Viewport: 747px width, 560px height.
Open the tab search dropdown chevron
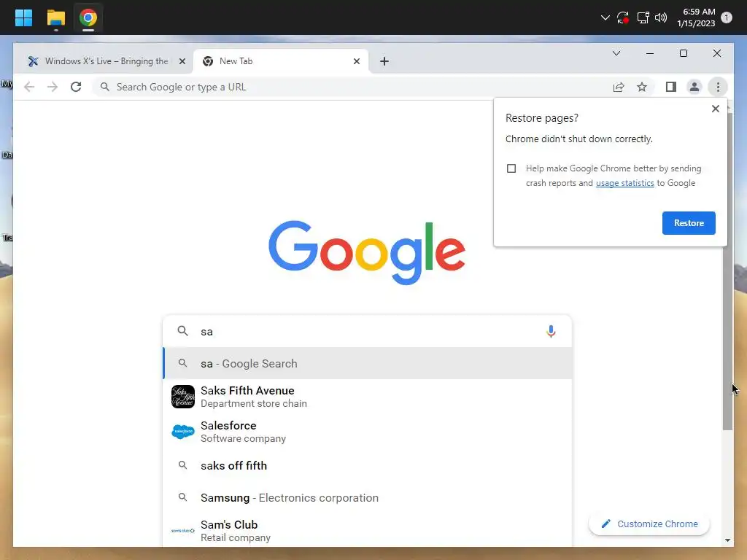click(616, 53)
